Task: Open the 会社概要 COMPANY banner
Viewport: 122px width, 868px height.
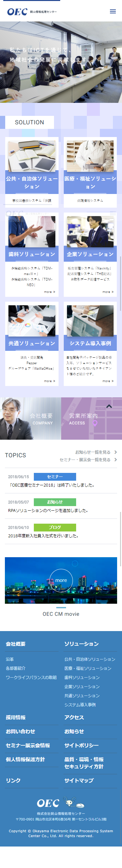Action: tap(30, 419)
